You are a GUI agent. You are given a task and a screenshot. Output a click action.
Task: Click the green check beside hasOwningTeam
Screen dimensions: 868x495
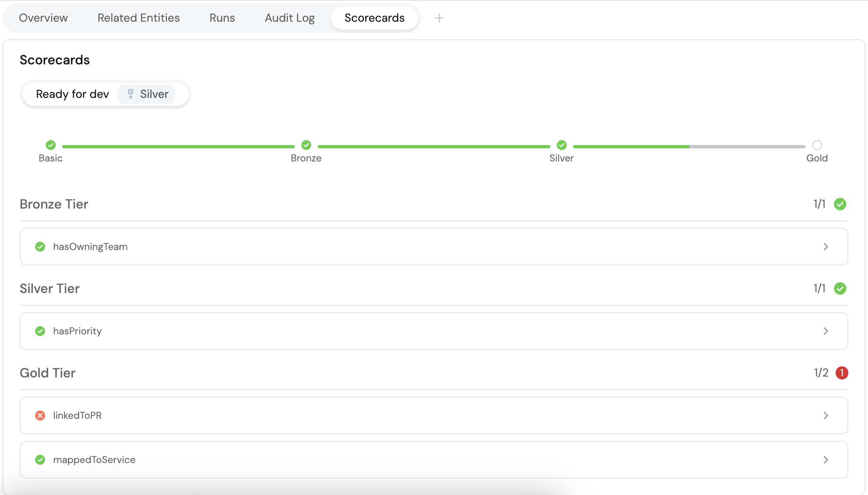tap(40, 247)
